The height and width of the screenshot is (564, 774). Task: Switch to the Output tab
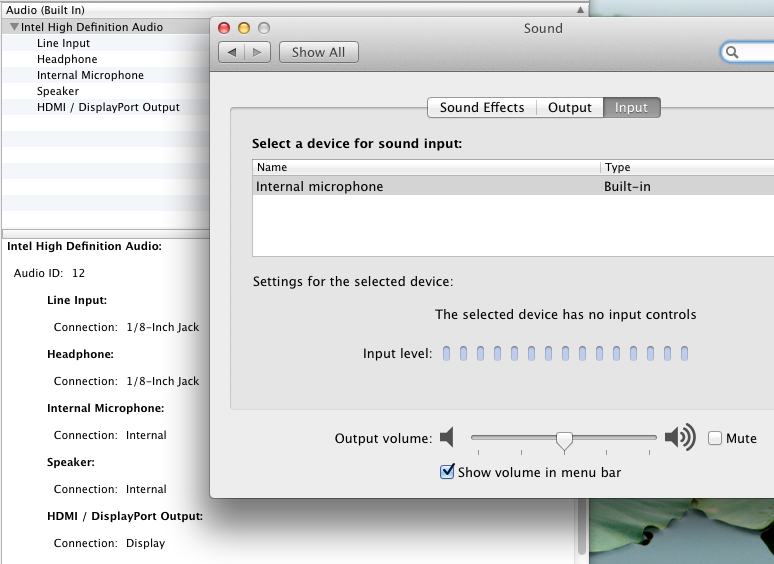[569, 108]
